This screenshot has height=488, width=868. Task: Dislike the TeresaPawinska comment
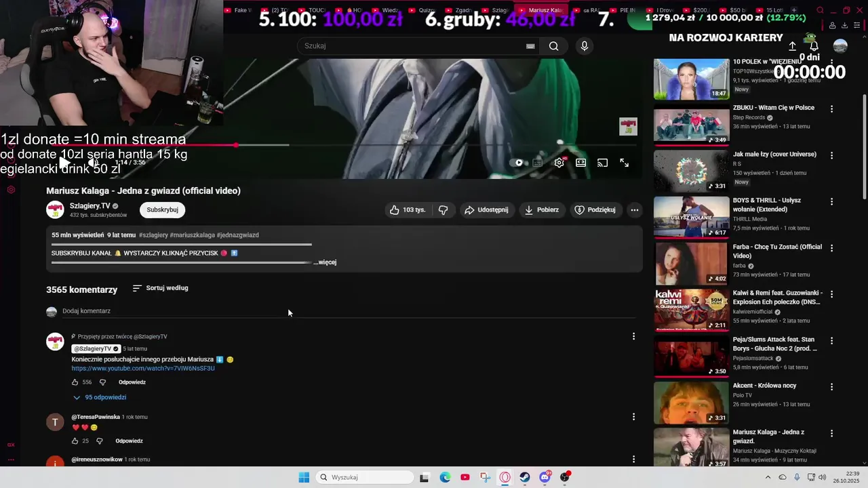pos(100,441)
